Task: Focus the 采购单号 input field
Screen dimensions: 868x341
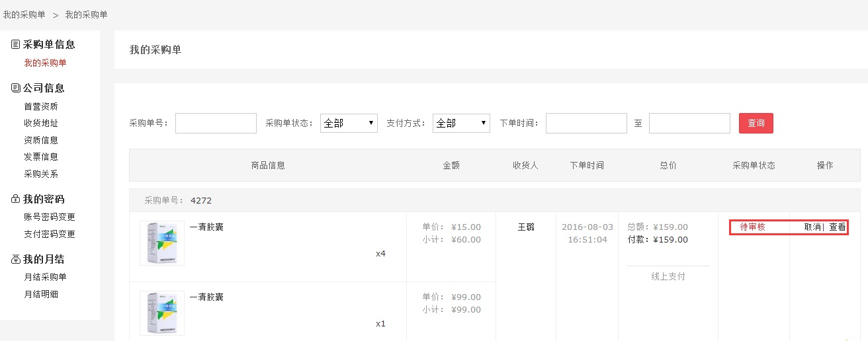Action: (216, 123)
